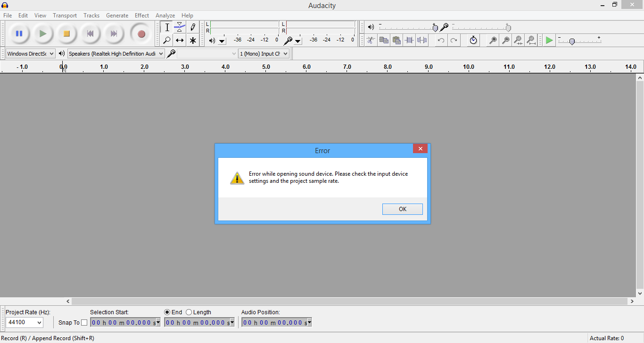Click the Undo arrow icon

tap(441, 40)
